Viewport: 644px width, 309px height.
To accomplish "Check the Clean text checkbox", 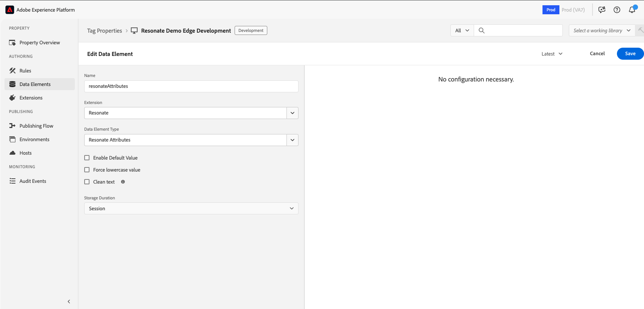I will pos(87,182).
